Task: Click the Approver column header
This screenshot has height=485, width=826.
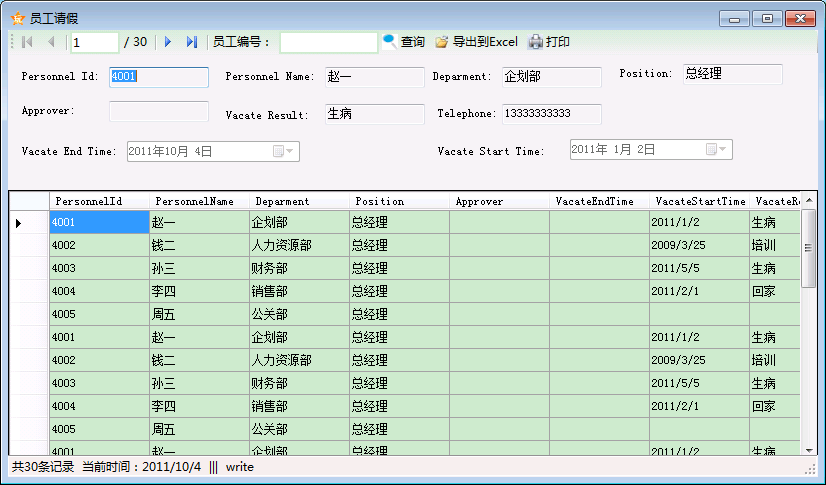Action: [x=500, y=201]
